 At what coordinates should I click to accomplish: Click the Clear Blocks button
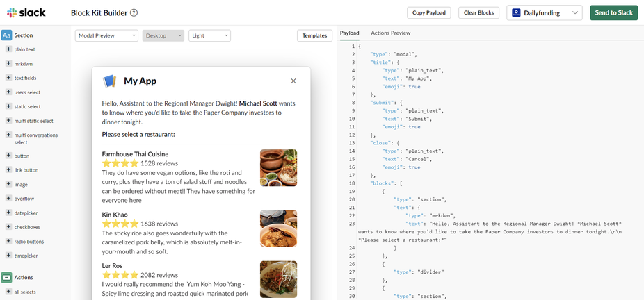click(479, 12)
